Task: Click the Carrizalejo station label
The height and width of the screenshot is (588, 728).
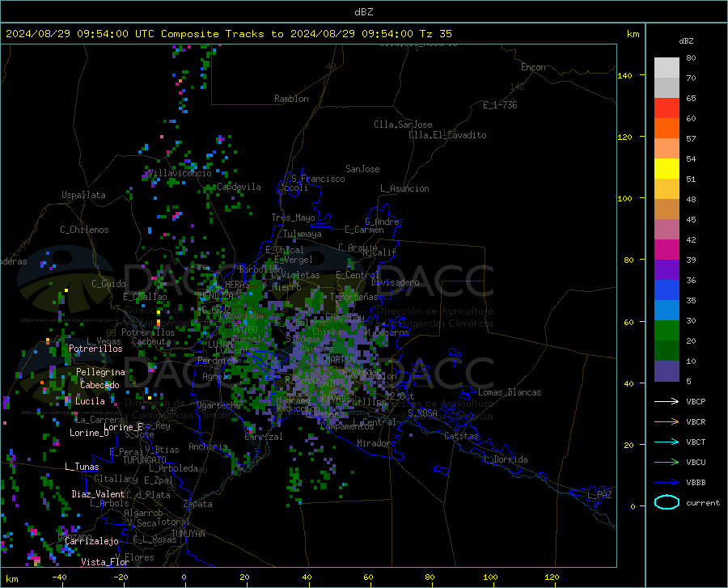Action: [91, 541]
